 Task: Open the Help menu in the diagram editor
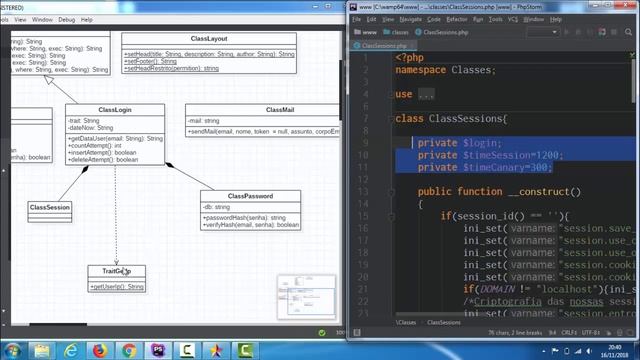tap(87, 20)
